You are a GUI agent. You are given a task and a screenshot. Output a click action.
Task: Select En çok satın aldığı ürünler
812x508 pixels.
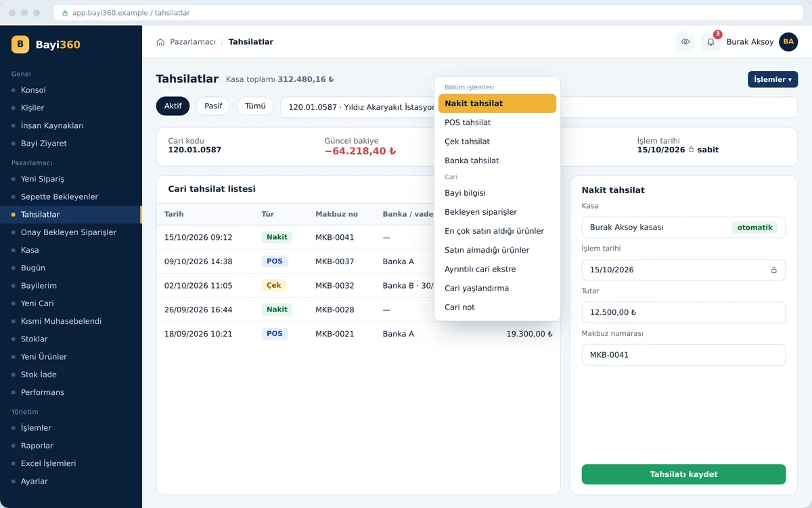point(497,231)
